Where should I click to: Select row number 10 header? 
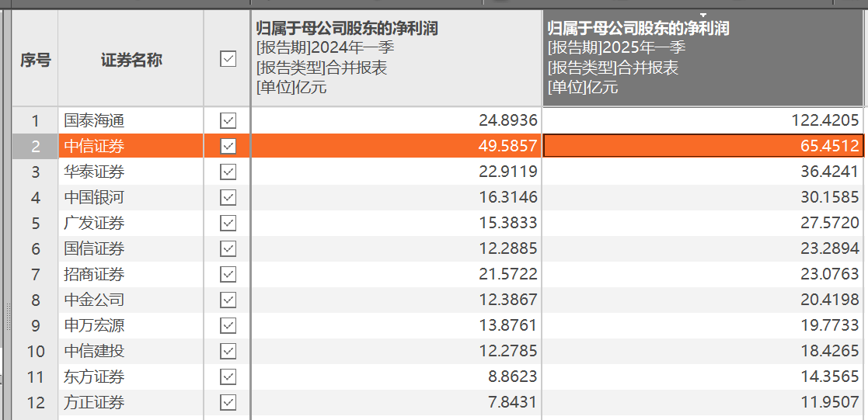point(35,351)
